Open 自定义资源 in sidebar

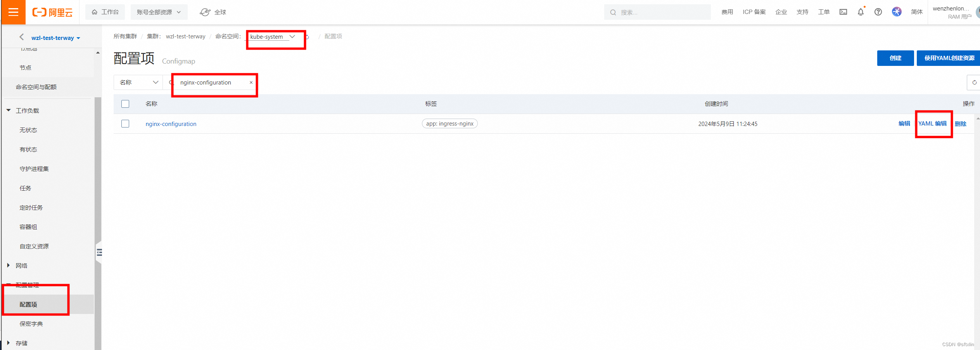34,246
